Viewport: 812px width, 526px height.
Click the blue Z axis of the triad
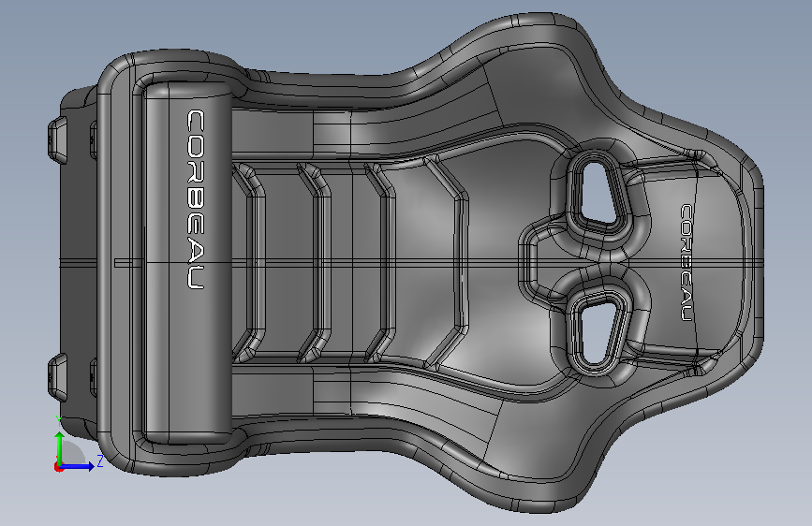(78, 466)
